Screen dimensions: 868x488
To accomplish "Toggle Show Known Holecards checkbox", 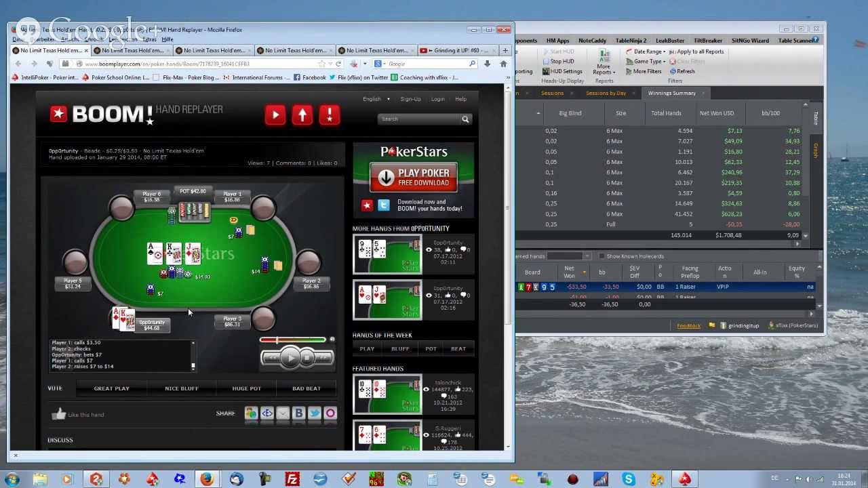I will (601, 256).
